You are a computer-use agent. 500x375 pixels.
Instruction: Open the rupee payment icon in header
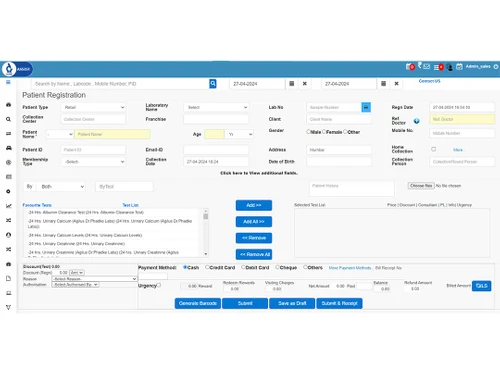click(420, 65)
